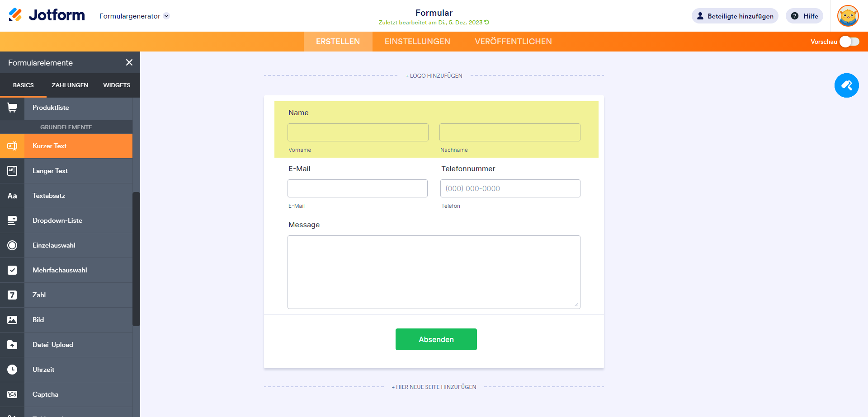The image size is (868, 417).
Task: Click the green Absenden button
Action: (x=436, y=339)
